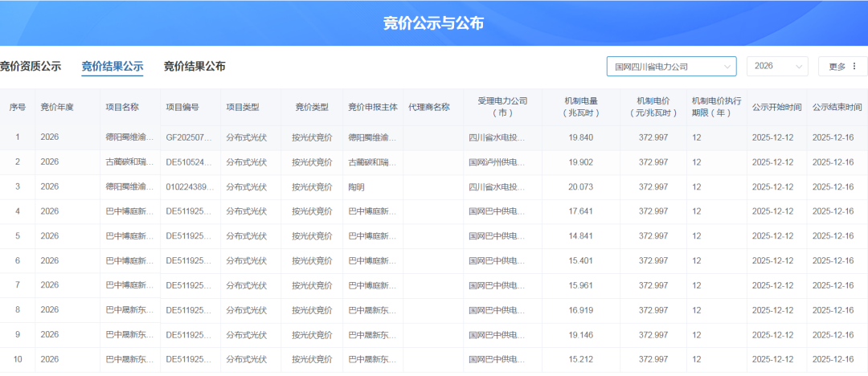Screen dimensions: 868x376
Task: Click project number GF202507... cell
Action: pyautogui.click(x=190, y=137)
